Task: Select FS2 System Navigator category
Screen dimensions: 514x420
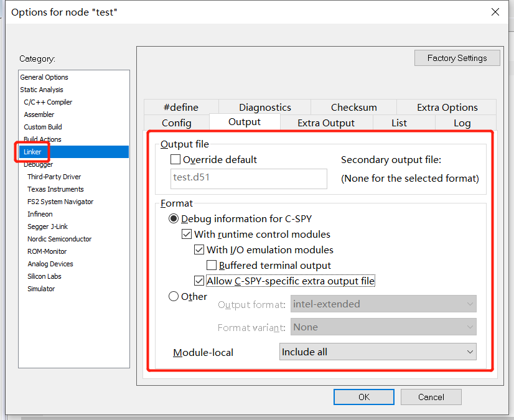Action: tap(74, 202)
